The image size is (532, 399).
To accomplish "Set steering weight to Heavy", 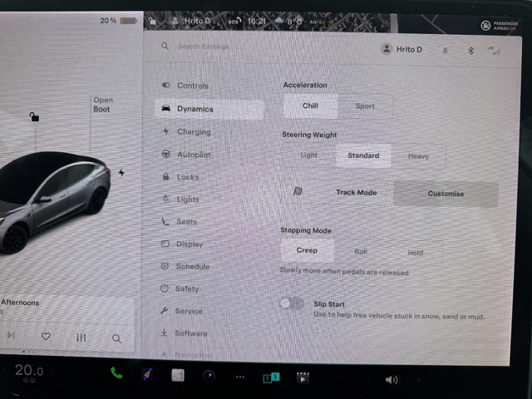I will (x=418, y=156).
